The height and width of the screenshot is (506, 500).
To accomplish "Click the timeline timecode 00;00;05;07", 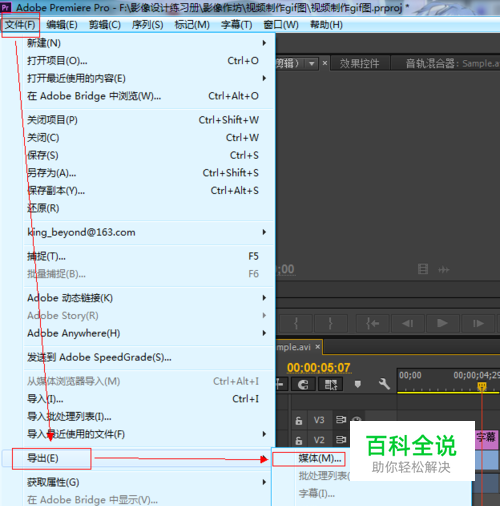I will pos(318,368).
